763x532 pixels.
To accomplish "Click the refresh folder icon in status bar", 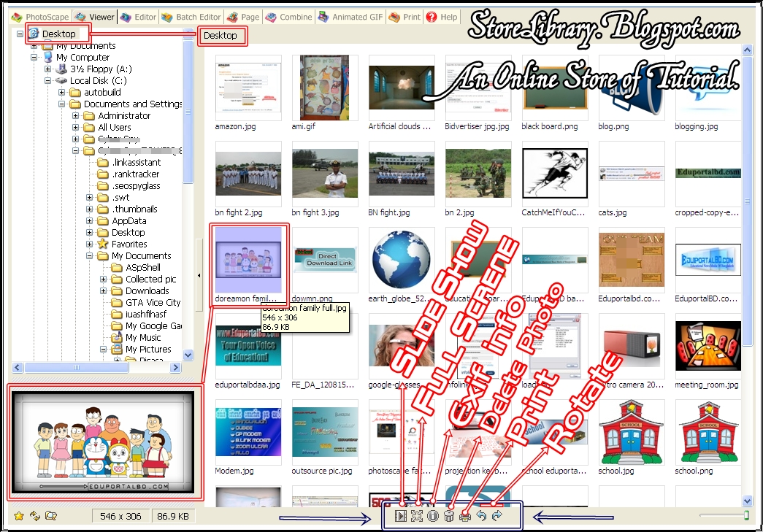I will point(34,516).
